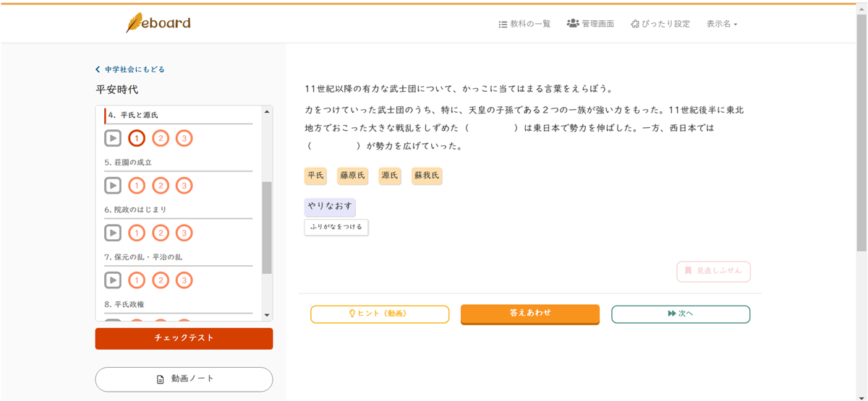Go back via 中学社会にもどる link

coord(130,69)
